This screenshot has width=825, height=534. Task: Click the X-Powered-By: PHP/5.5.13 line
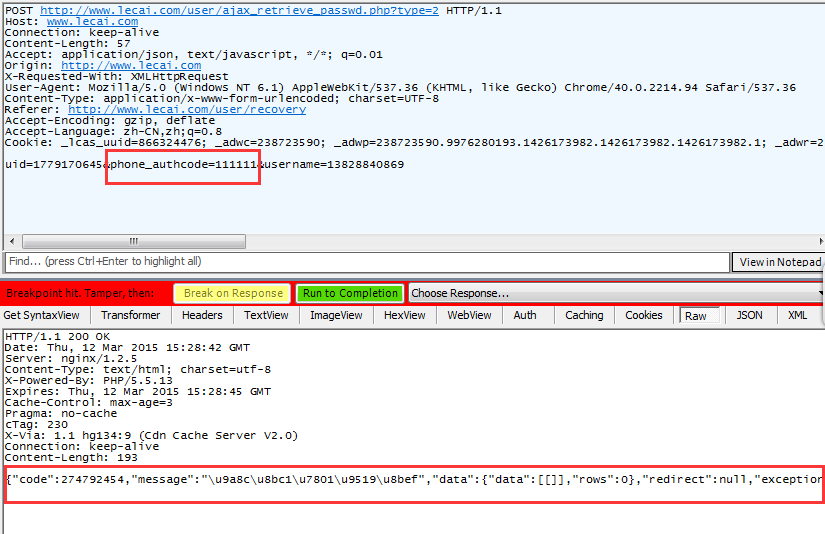(89, 381)
